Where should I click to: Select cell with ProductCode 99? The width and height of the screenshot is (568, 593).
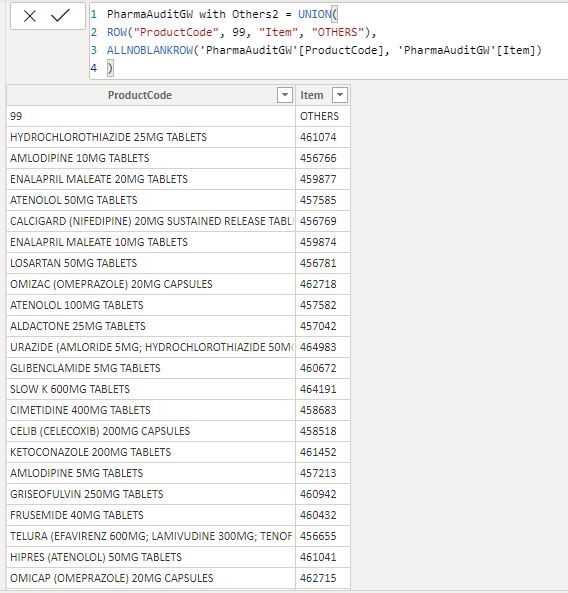[151, 116]
